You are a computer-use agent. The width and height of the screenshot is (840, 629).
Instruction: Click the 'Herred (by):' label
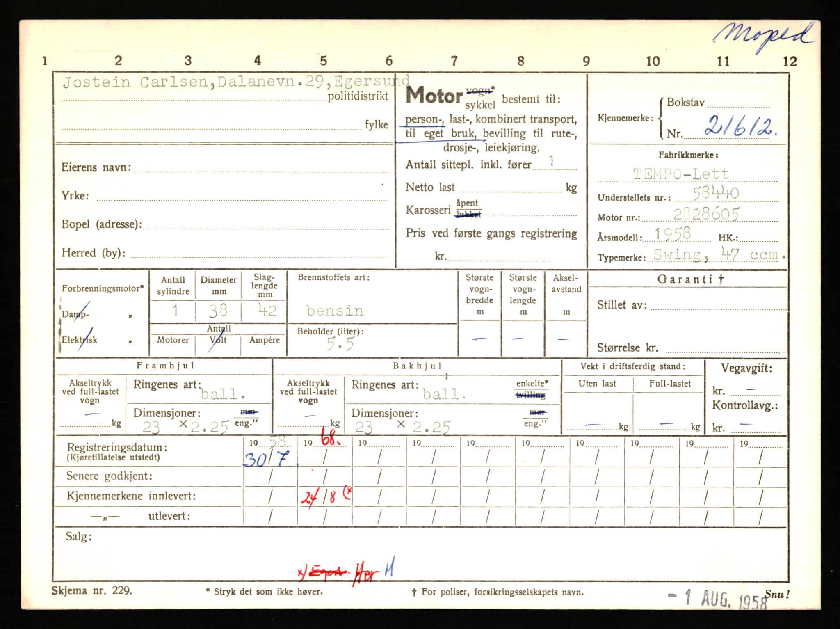(94, 253)
